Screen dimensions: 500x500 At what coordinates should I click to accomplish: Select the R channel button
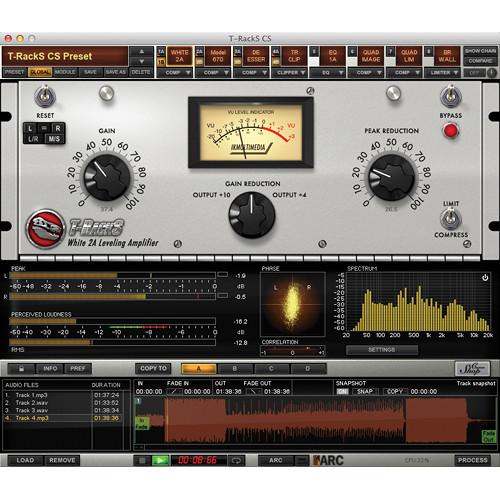58,128
